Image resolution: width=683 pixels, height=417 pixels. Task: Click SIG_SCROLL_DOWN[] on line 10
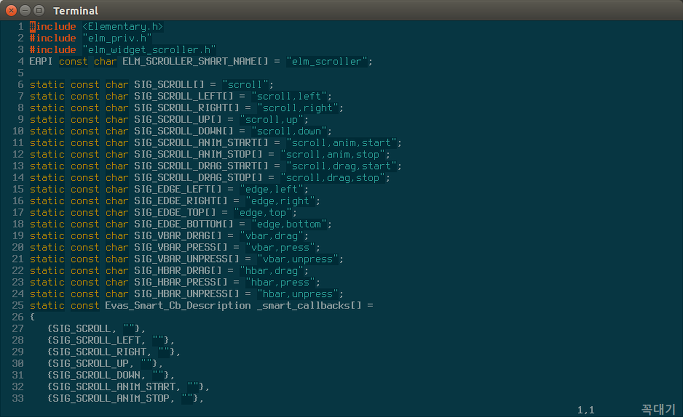183,131
